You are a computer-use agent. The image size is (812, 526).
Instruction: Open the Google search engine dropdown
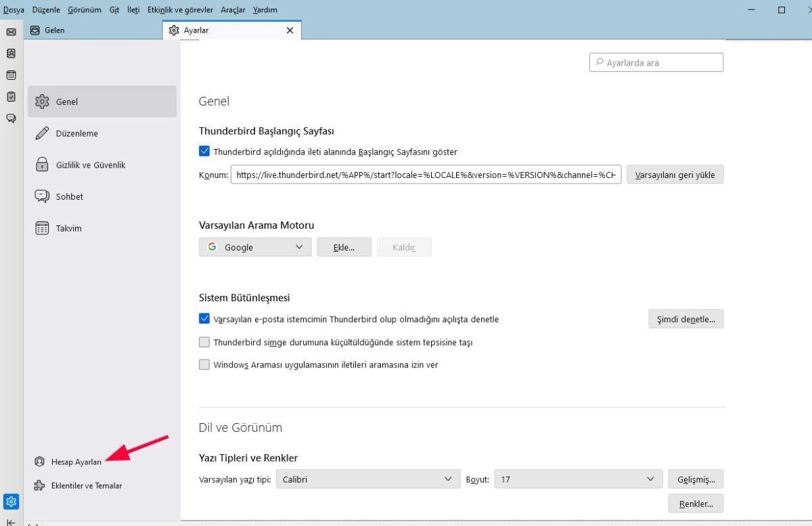254,246
